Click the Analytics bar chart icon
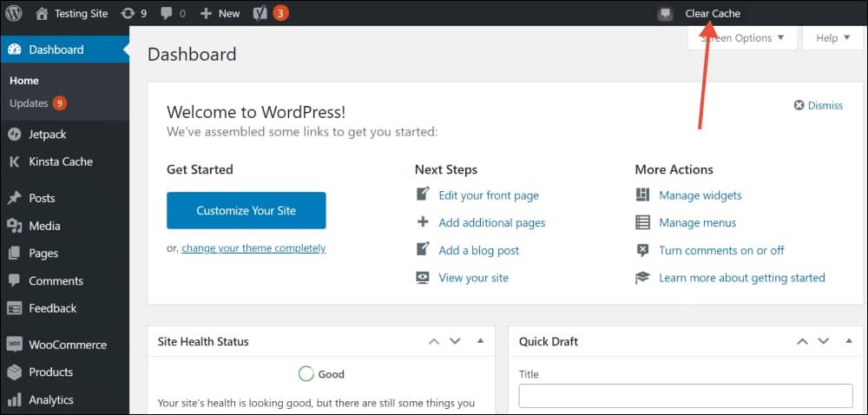Viewport: 868px width, 415px height. [x=15, y=399]
